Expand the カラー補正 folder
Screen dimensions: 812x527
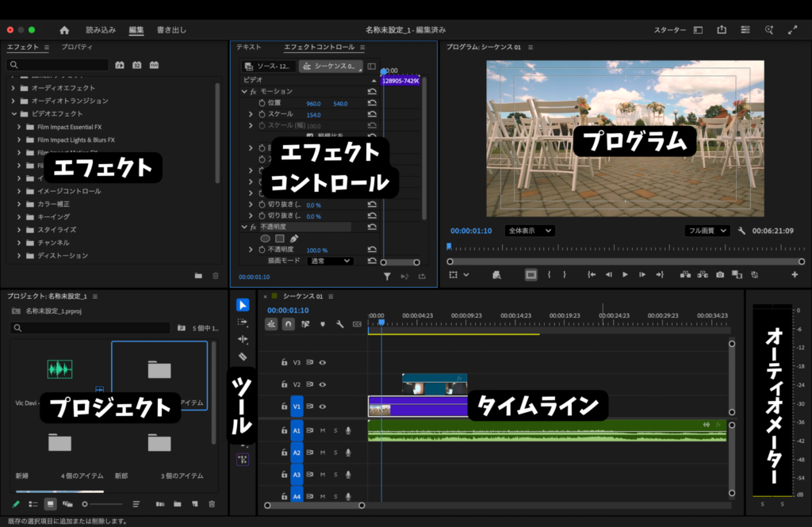point(19,204)
